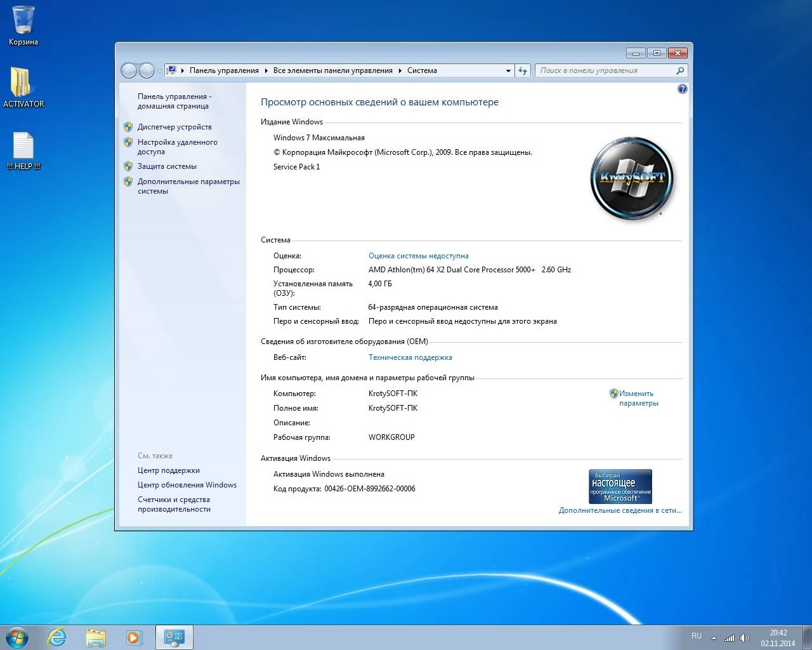Click the KrotySOFT-ПК value beside Компьютер:
Viewport: 812px width, 650px height.
pos(393,394)
